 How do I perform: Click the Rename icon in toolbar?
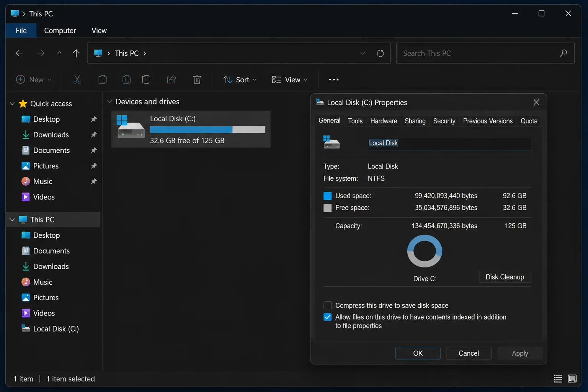[x=146, y=80]
